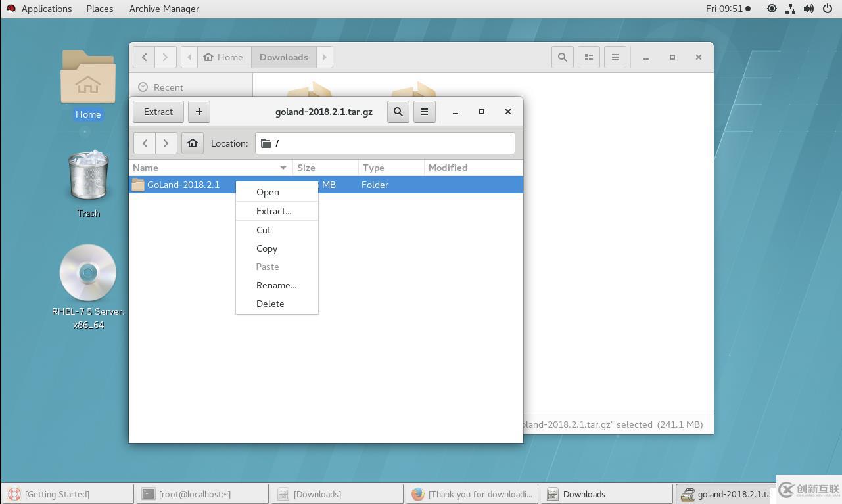Select the RHEL-7.5 Server disc desktop icon

pos(88,286)
